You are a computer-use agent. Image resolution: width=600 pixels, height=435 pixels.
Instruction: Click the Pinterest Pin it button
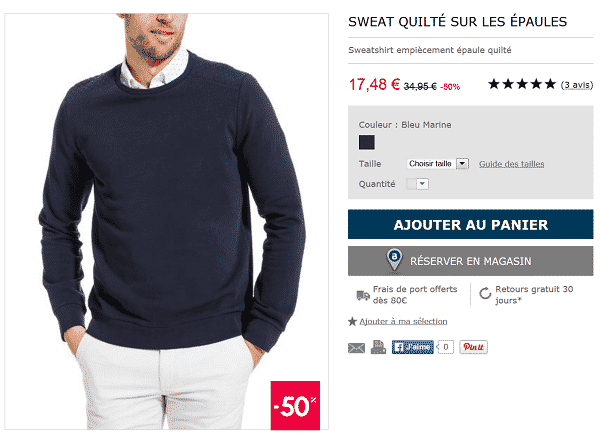tap(473, 347)
